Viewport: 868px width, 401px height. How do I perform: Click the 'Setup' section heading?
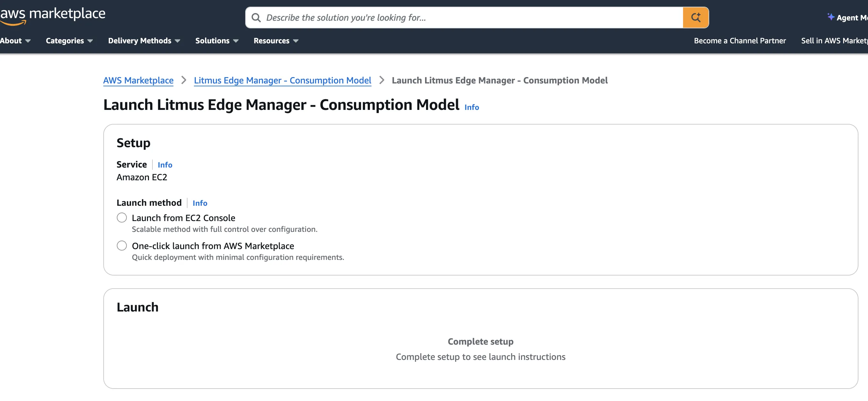coord(133,143)
